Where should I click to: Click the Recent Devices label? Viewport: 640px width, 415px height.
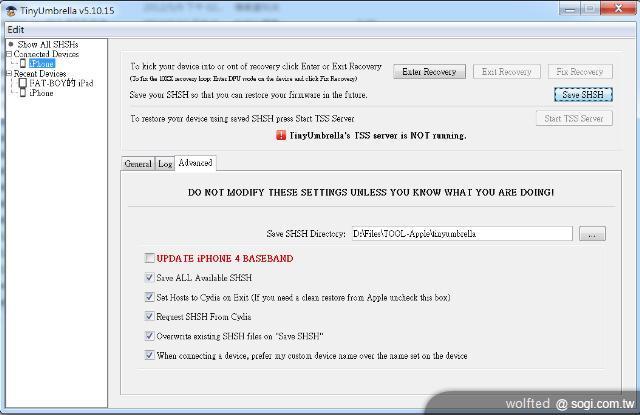pyautogui.click(x=40, y=73)
